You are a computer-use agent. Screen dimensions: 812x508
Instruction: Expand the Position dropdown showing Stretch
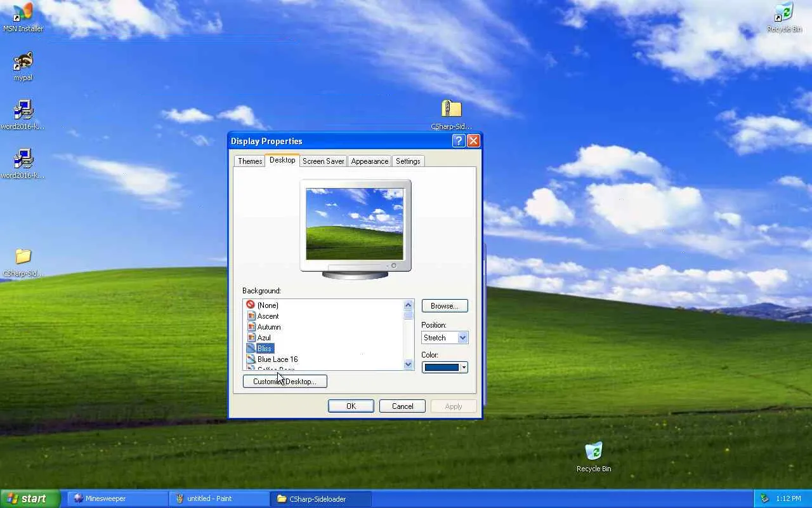462,338
